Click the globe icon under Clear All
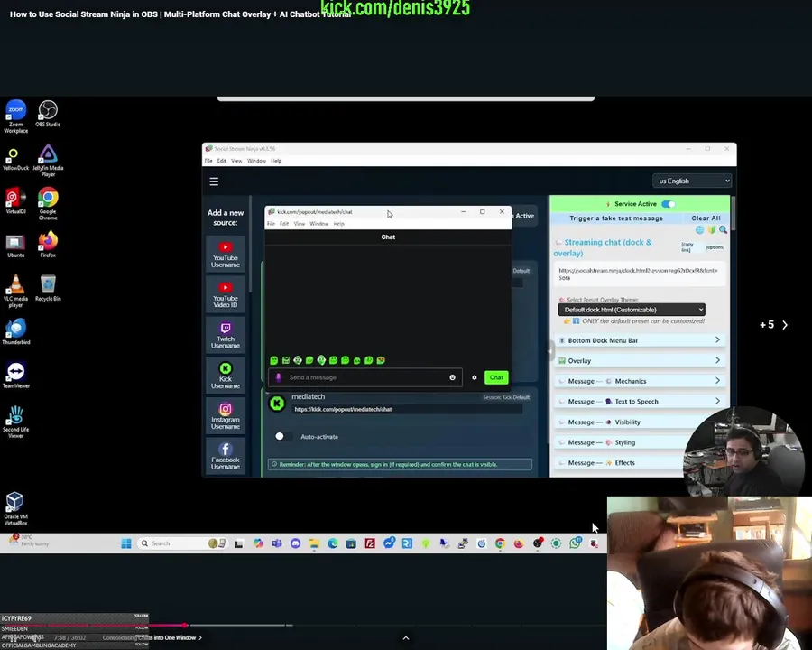Screen dimensions: 812x650 [699, 229]
